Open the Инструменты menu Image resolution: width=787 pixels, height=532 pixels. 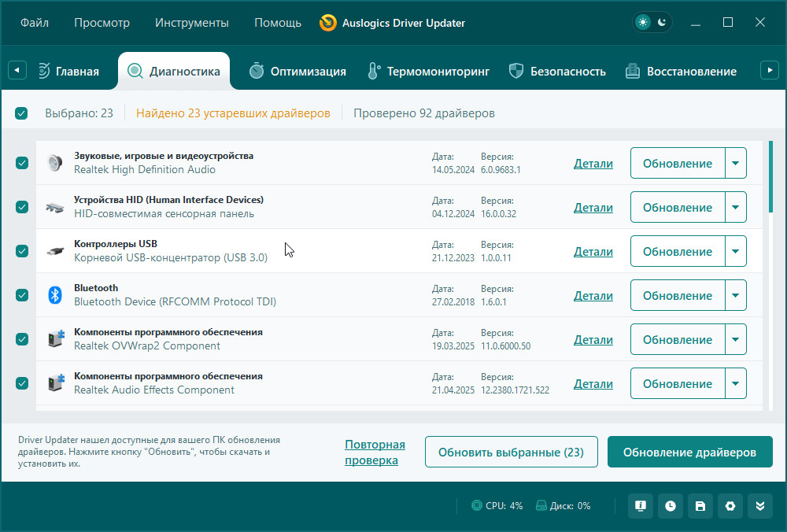(192, 23)
